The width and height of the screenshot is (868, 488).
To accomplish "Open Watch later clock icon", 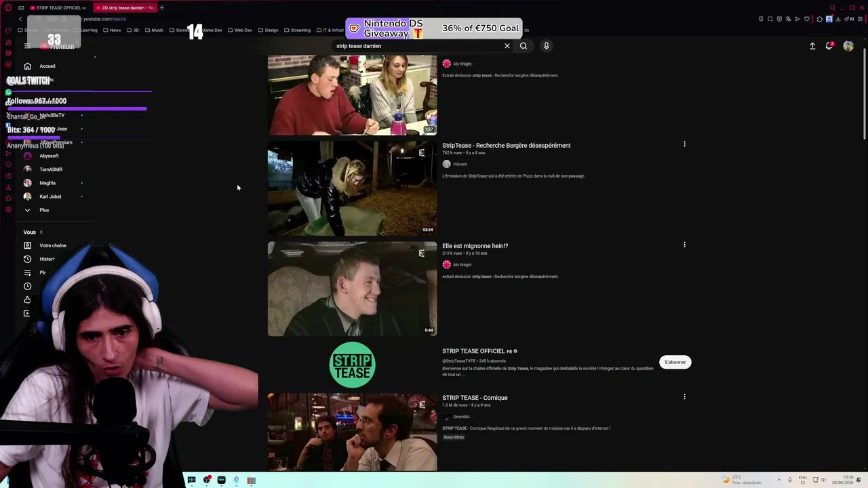I will point(27,286).
